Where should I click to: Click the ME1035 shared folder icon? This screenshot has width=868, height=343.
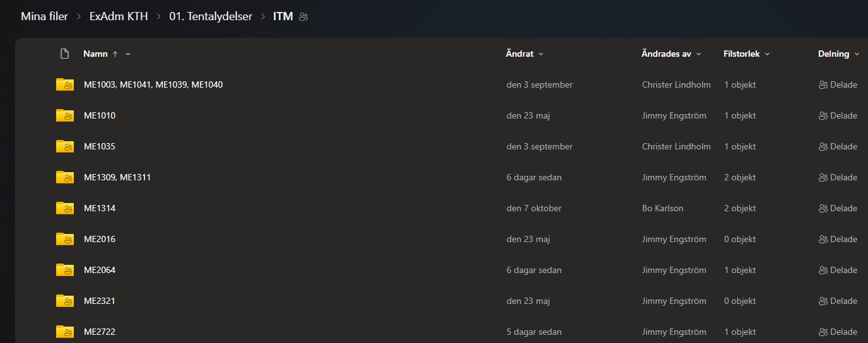coord(65,146)
